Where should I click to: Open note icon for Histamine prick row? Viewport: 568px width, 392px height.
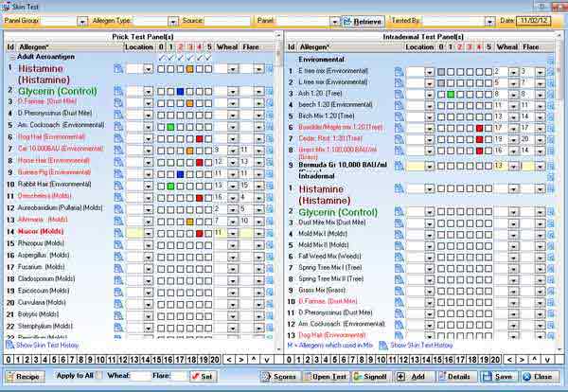pyautogui.click(x=118, y=69)
